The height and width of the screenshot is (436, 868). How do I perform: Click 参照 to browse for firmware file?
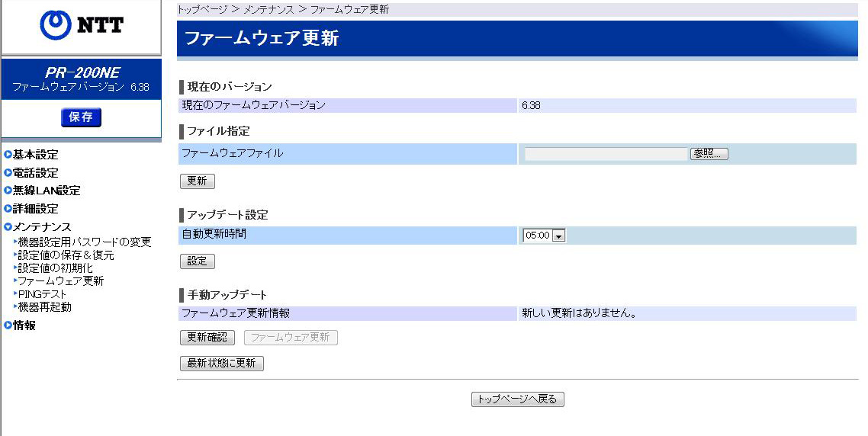(709, 154)
